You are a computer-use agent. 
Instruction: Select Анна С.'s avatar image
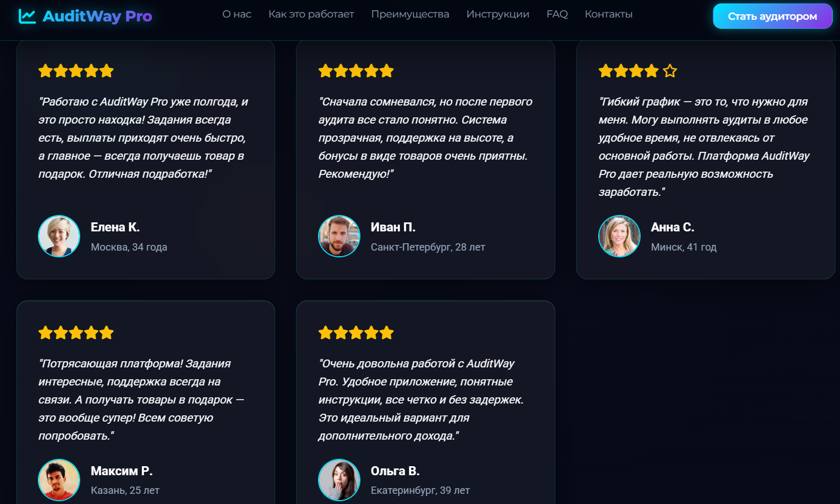point(619,236)
